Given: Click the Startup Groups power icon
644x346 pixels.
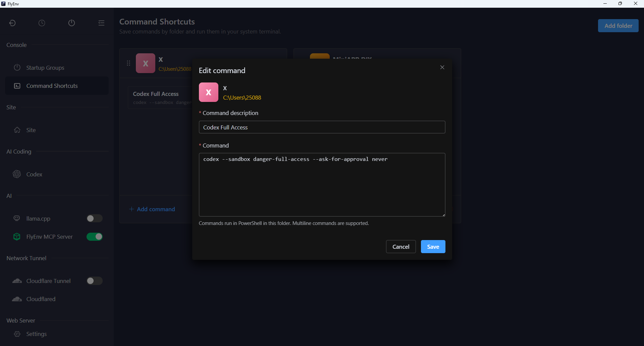Looking at the screenshot, I should (17, 68).
